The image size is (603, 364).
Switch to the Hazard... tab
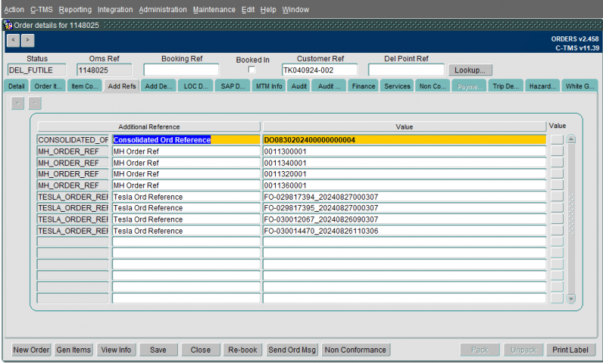[x=542, y=86]
